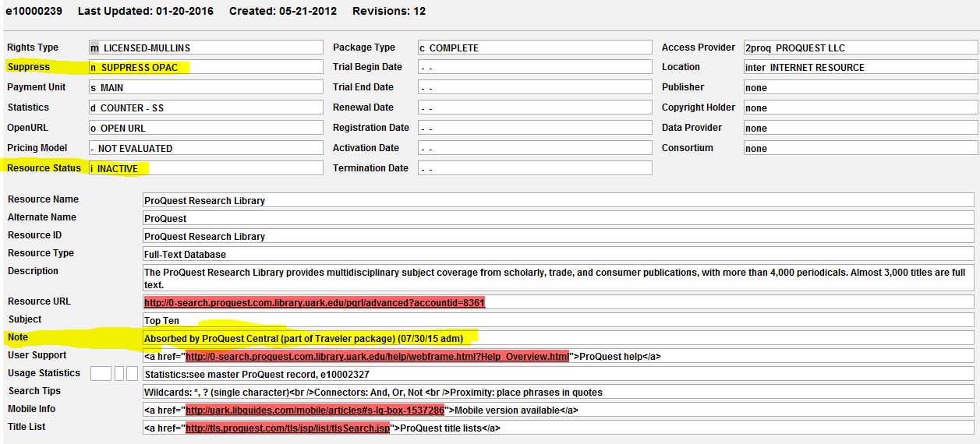Click the Publisher field
The height and width of the screenshot is (444, 980).
(861, 88)
